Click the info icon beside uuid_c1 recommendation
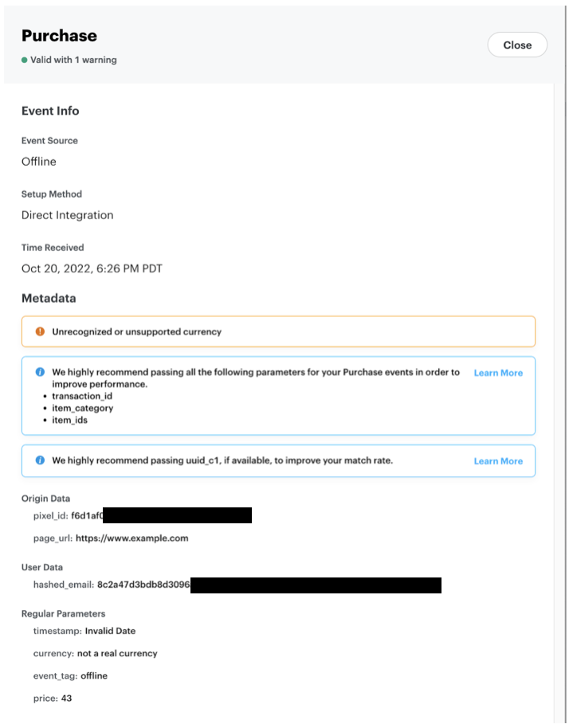This screenshot has height=728, width=569. (40, 460)
